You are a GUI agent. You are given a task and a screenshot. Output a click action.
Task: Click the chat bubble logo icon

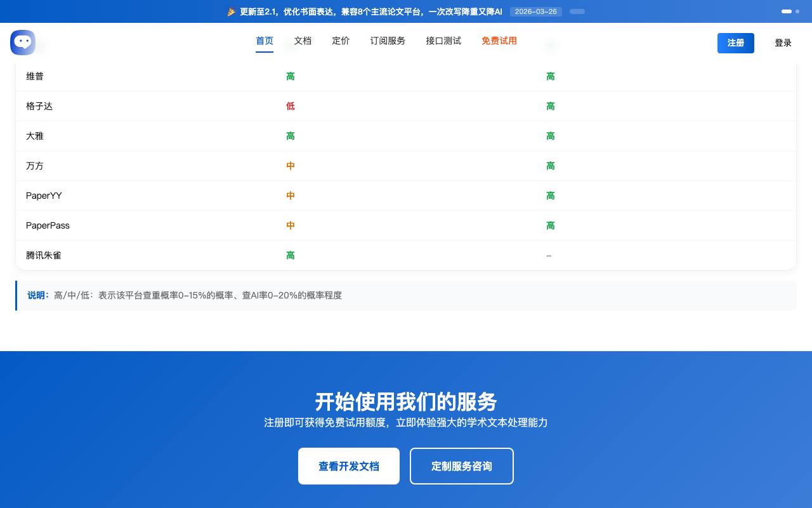click(x=23, y=43)
